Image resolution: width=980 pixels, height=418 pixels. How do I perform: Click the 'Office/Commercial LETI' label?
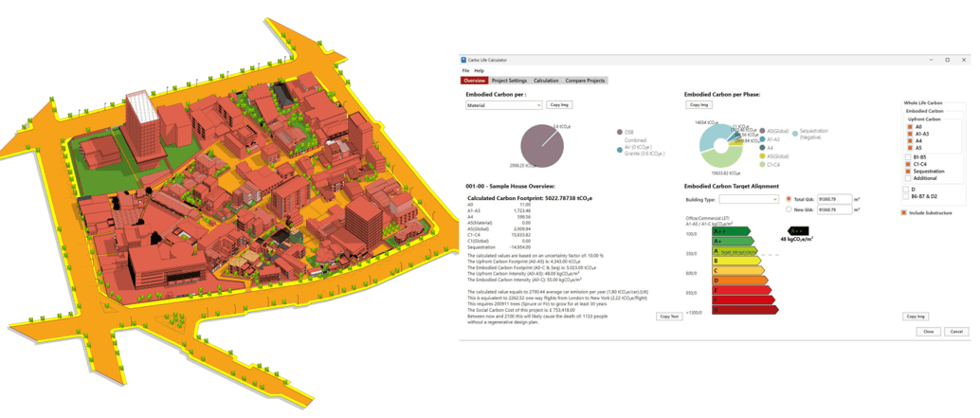tap(707, 219)
